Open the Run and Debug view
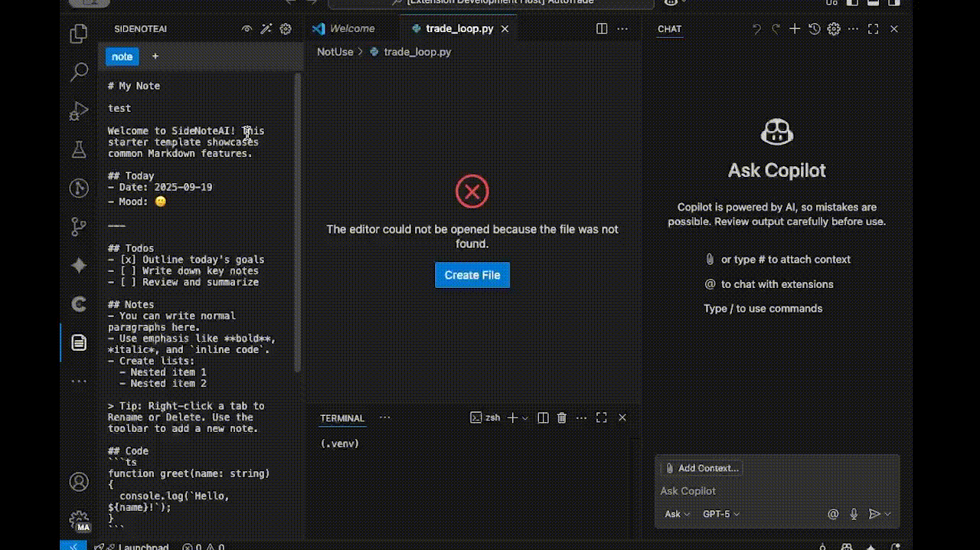 point(79,111)
